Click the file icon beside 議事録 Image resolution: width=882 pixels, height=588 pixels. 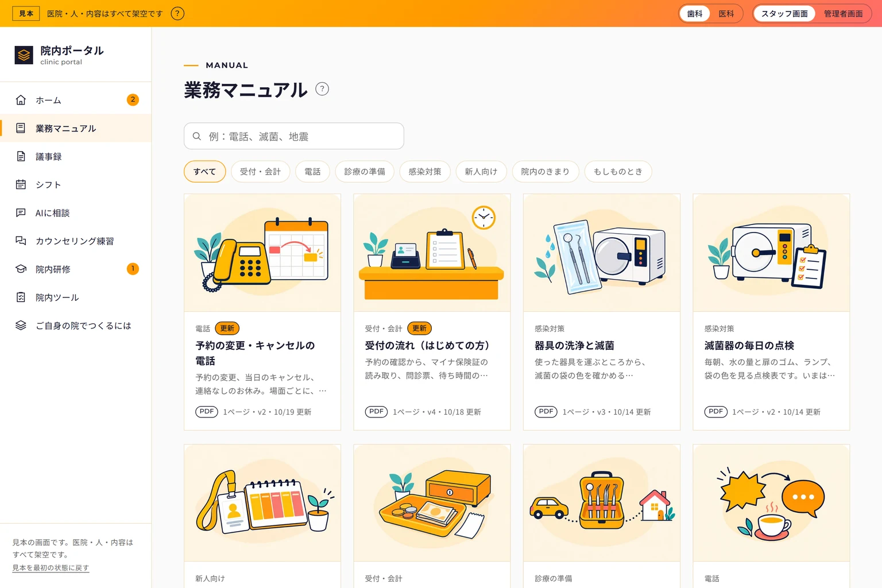click(x=21, y=156)
